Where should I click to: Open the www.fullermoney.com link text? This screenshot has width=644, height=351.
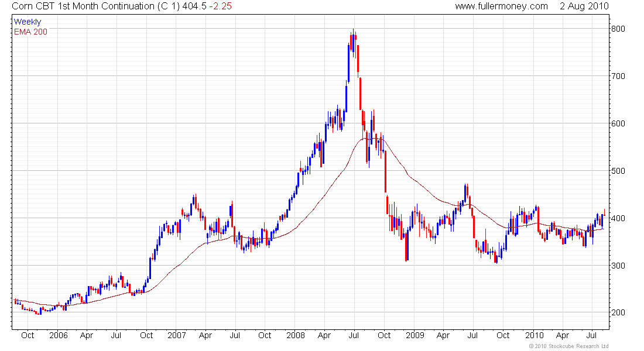501,6
